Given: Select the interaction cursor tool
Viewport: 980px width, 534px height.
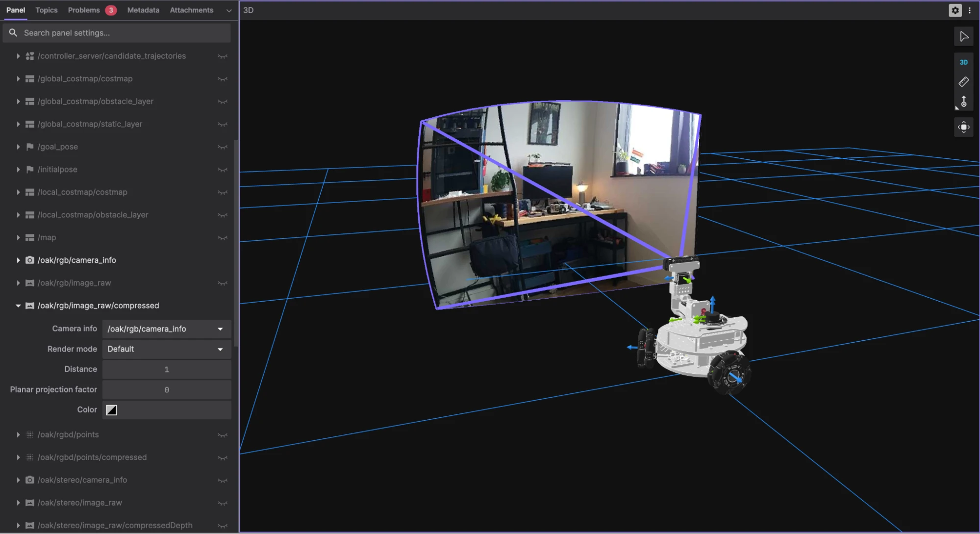Looking at the screenshot, I should click(x=964, y=36).
